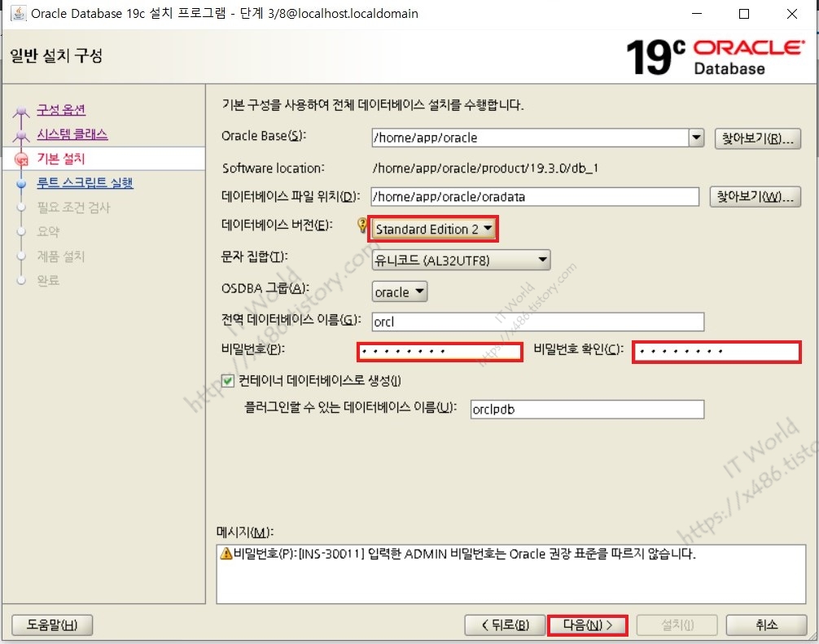Select the 기본 설치 step

[60, 159]
